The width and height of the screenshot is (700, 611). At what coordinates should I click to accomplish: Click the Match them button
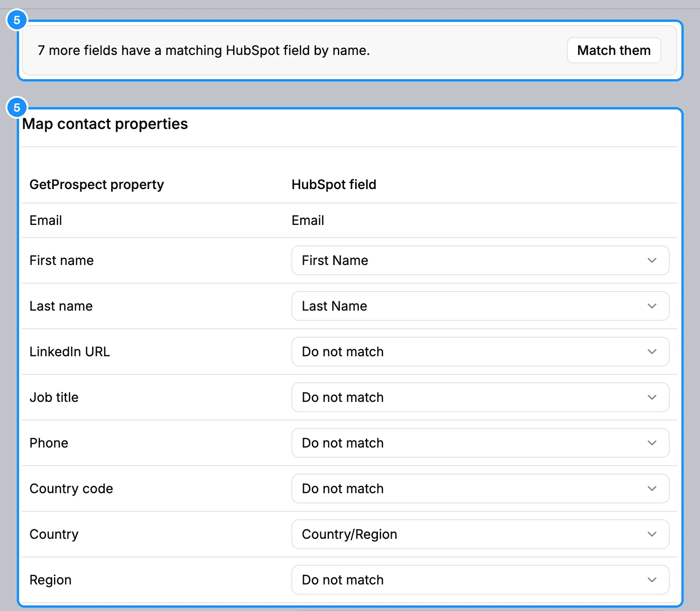tap(614, 50)
